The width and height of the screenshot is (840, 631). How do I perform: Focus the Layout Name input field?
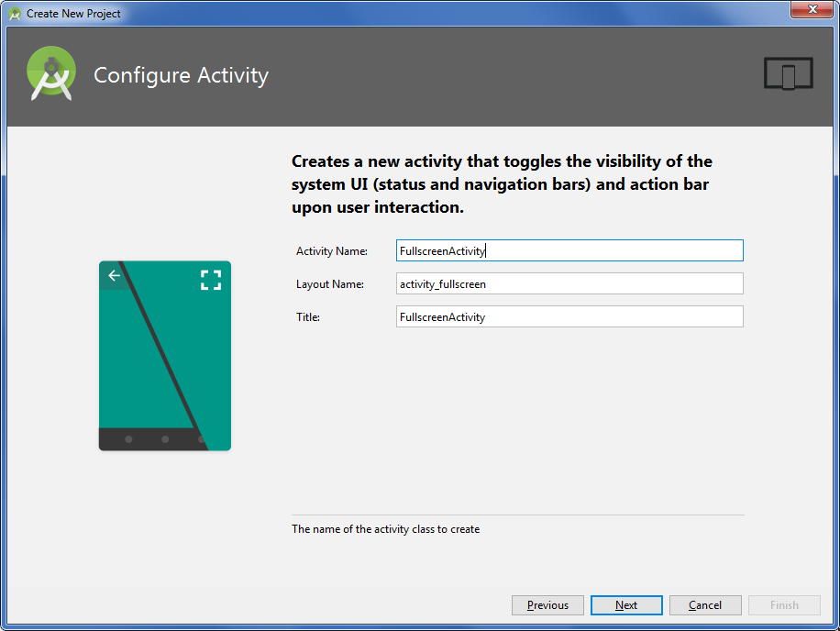(569, 284)
